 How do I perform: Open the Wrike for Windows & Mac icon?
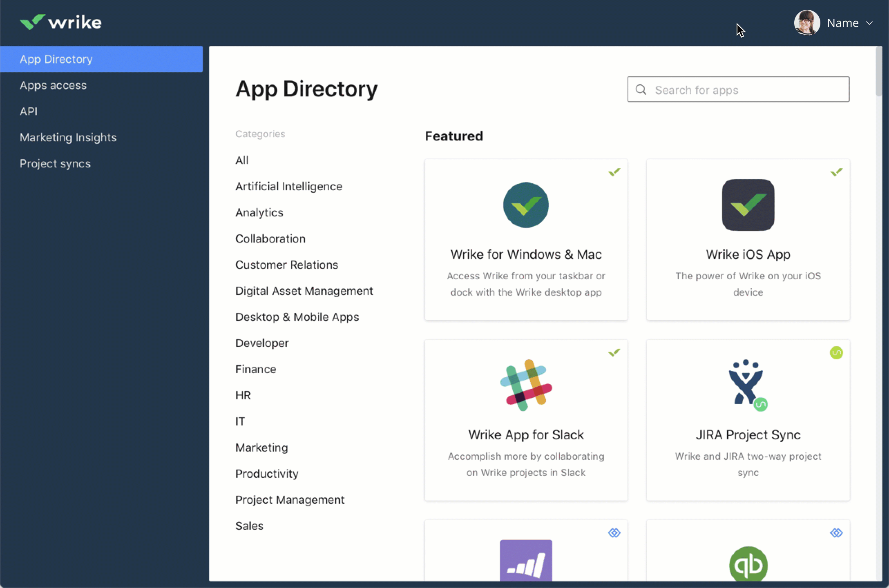[x=526, y=205]
